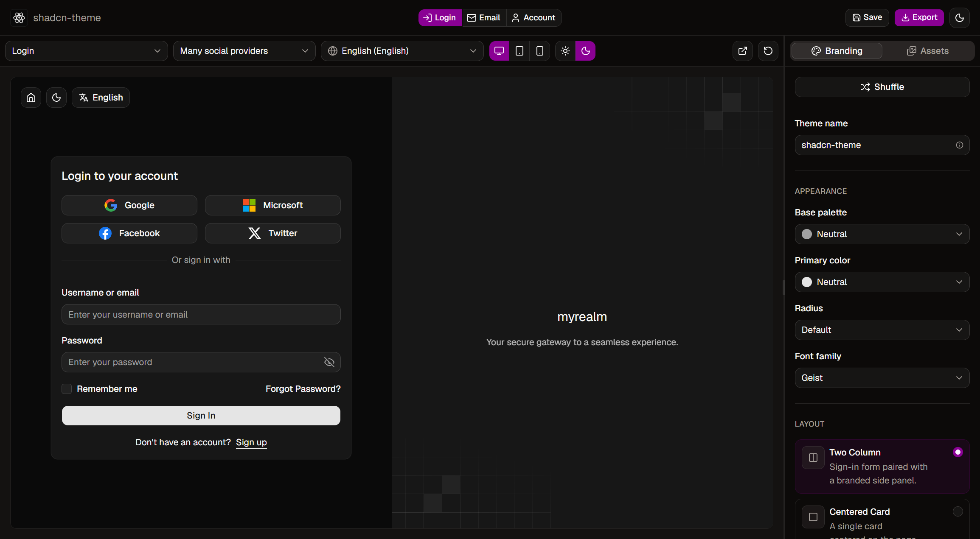Switch to the Account tab
Screen dimensions: 980x539
click(x=534, y=18)
